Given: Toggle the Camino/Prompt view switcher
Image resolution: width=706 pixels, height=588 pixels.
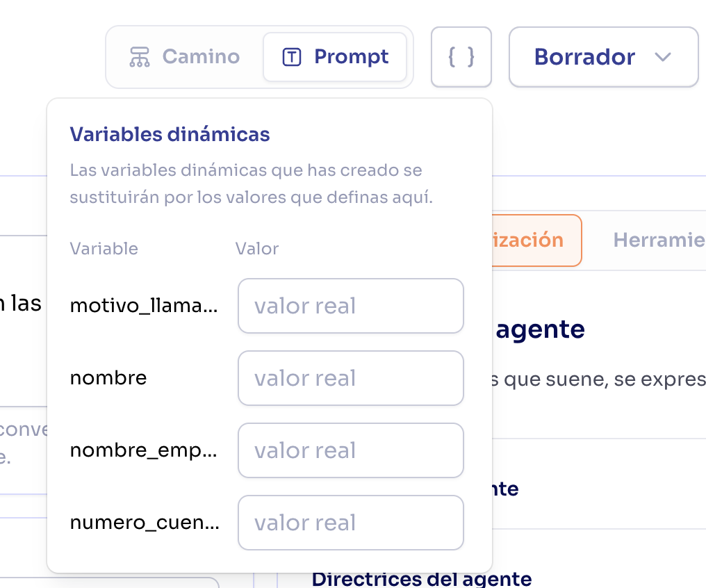Looking at the screenshot, I should [258, 56].
